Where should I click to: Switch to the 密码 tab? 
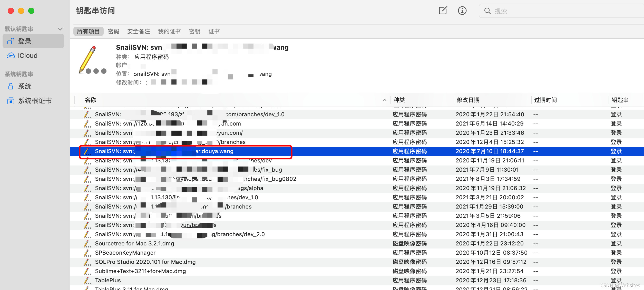click(114, 31)
